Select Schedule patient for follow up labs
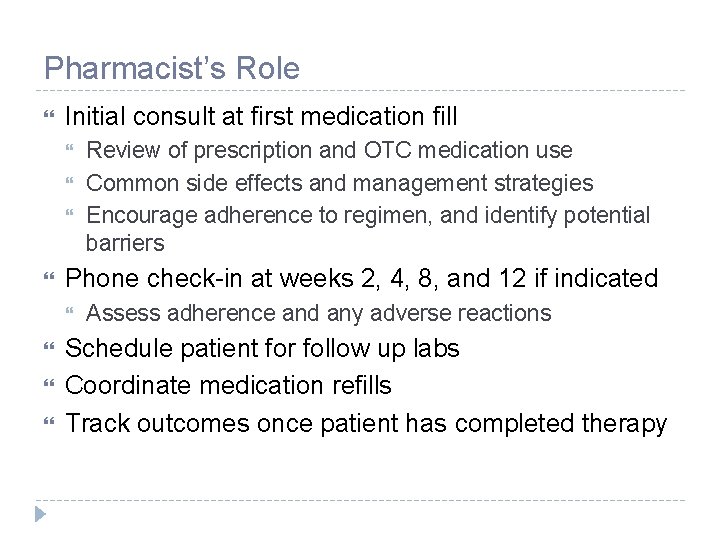Screen dimensions: 720x540 pyautogui.click(x=262, y=349)
